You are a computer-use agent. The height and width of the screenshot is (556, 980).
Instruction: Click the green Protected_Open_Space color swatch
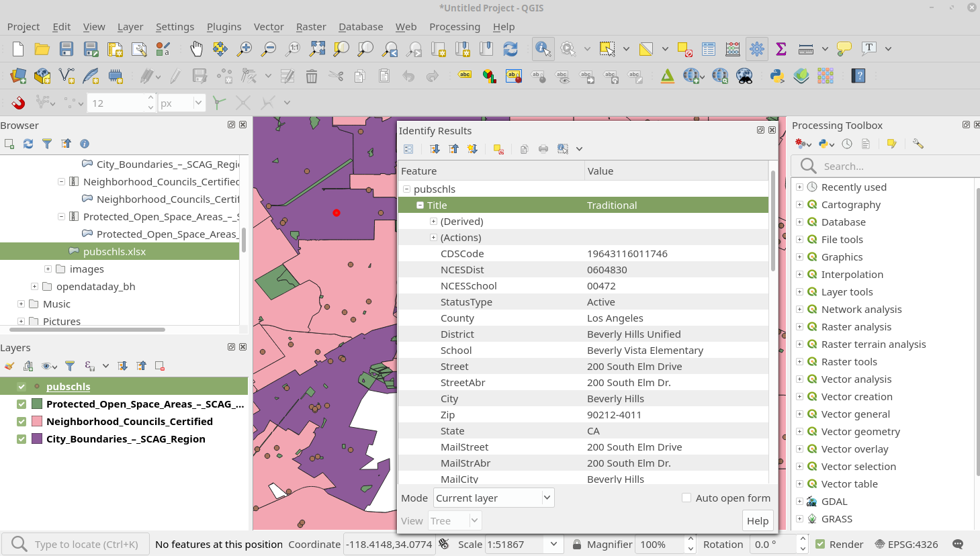pyautogui.click(x=37, y=404)
